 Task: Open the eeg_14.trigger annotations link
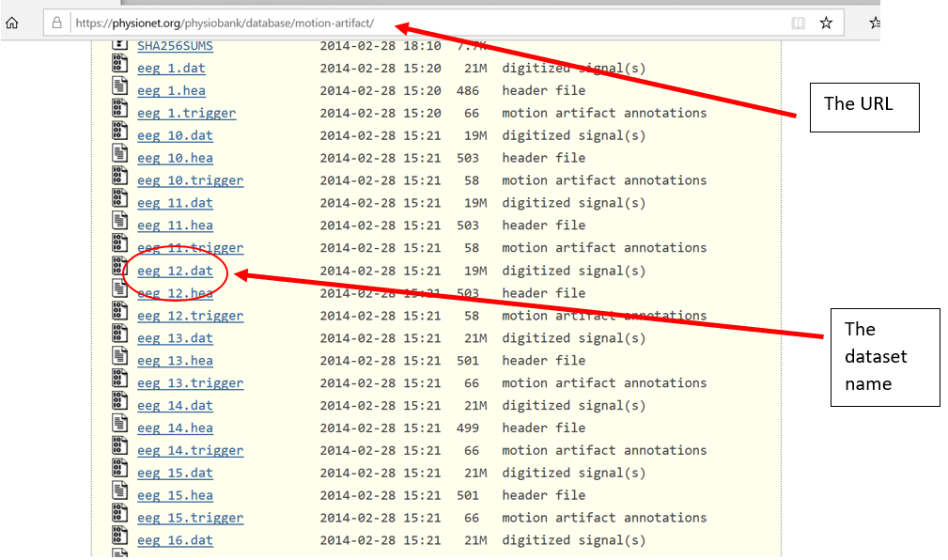[191, 451]
